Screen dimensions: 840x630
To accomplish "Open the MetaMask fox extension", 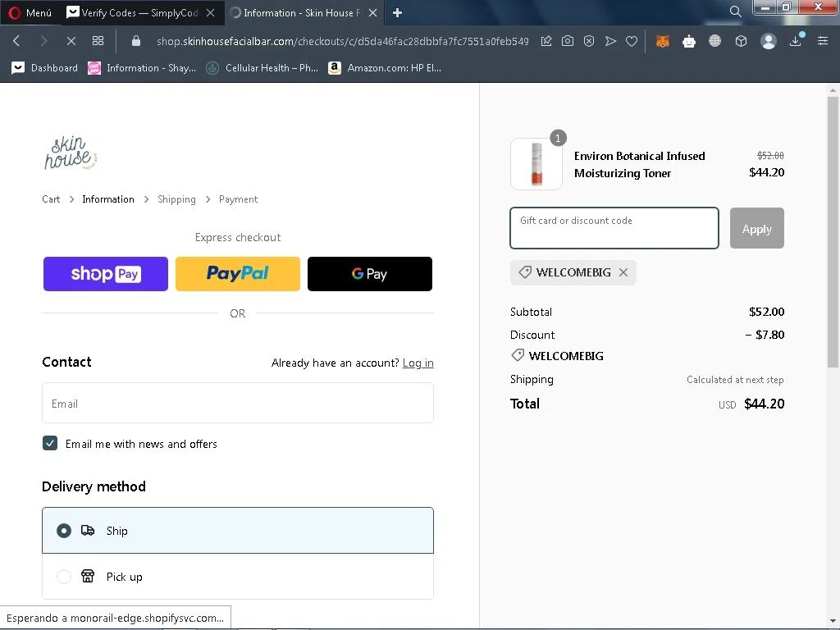I will [663, 41].
